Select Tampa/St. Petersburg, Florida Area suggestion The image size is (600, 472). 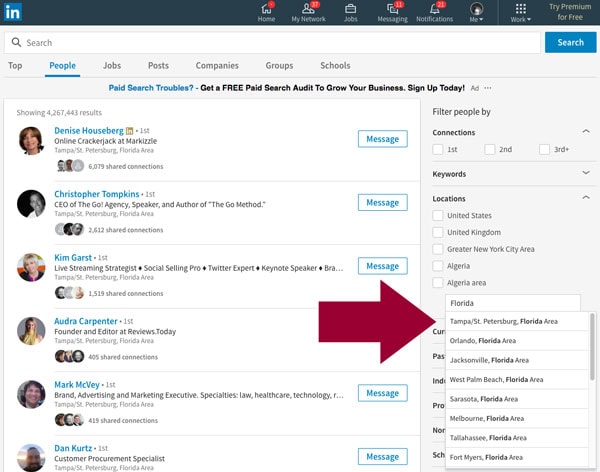click(517, 321)
